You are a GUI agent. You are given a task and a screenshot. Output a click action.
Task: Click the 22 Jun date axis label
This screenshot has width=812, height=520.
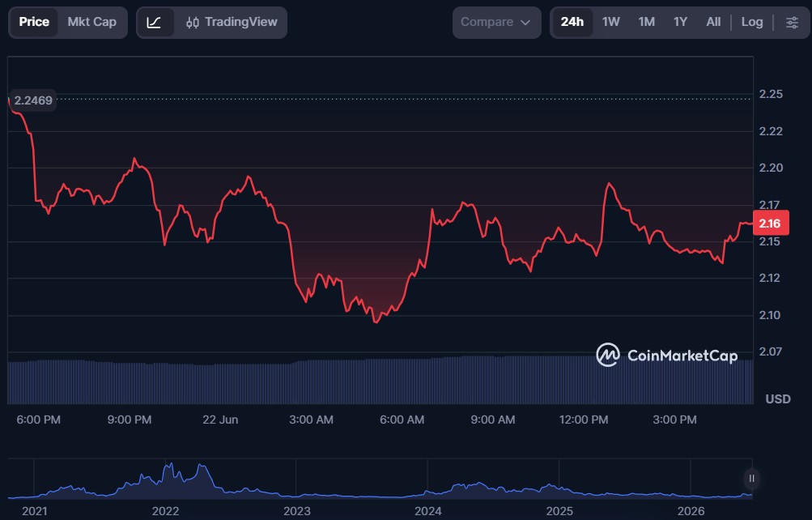click(x=220, y=420)
